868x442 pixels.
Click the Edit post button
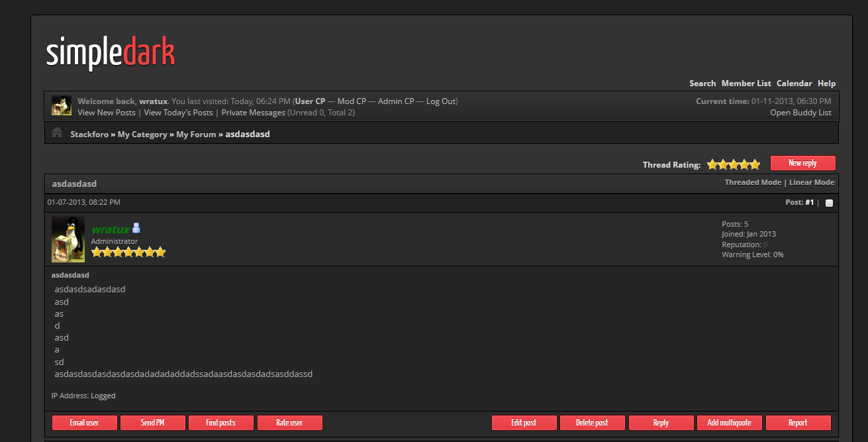524,423
